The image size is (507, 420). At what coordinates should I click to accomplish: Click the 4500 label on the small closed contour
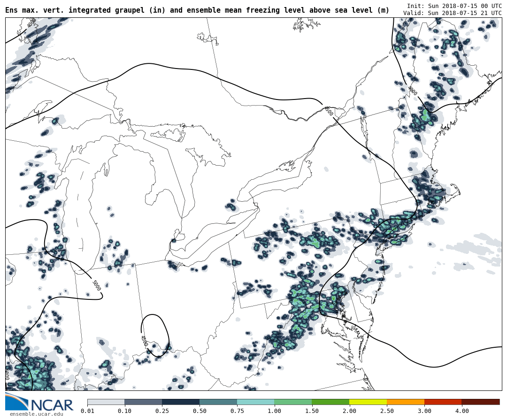pyautogui.click(x=144, y=341)
